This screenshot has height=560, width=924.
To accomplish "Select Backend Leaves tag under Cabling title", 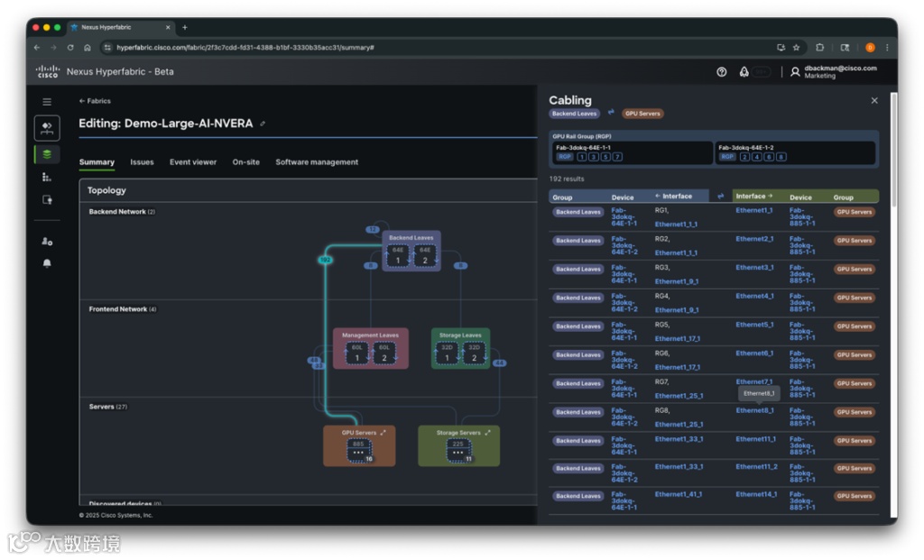I will [574, 114].
